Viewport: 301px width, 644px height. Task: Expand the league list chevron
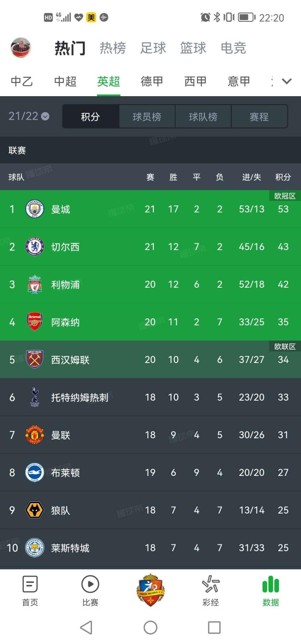click(x=286, y=81)
